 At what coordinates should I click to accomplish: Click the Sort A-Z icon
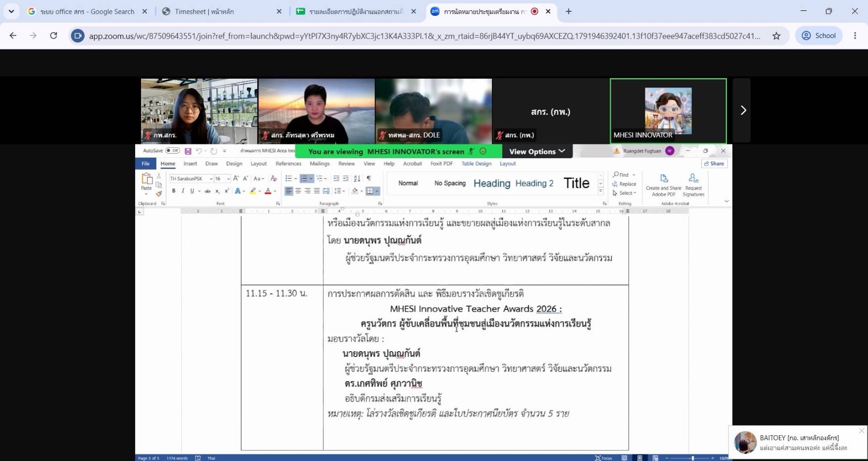[x=357, y=179]
